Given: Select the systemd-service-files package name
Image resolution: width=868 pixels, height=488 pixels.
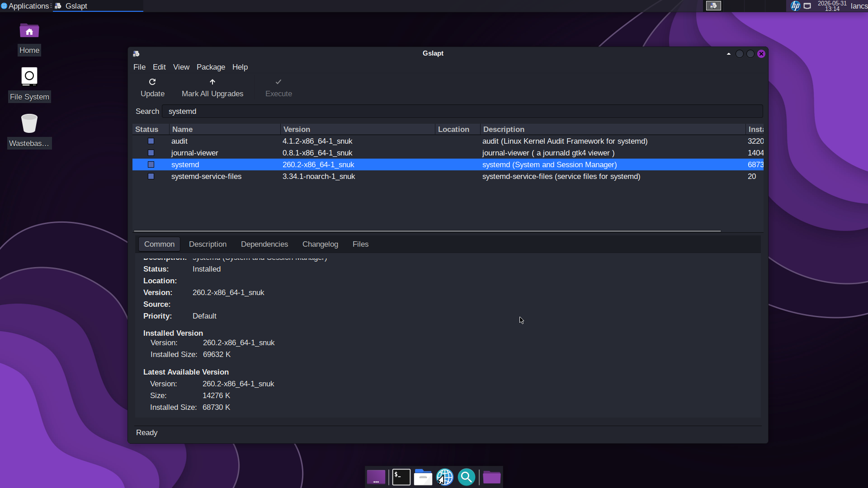Looking at the screenshot, I should [x=206, y=176].
